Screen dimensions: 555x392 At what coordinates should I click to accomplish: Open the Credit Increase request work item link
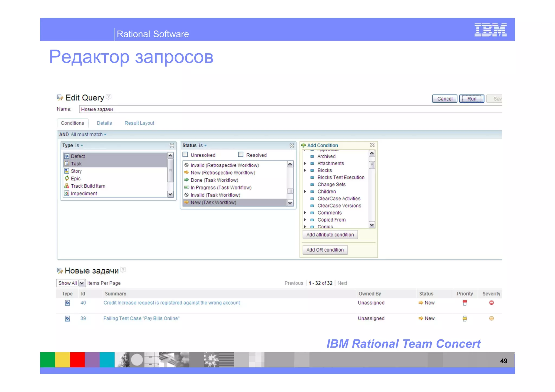(x=172, y=303)
